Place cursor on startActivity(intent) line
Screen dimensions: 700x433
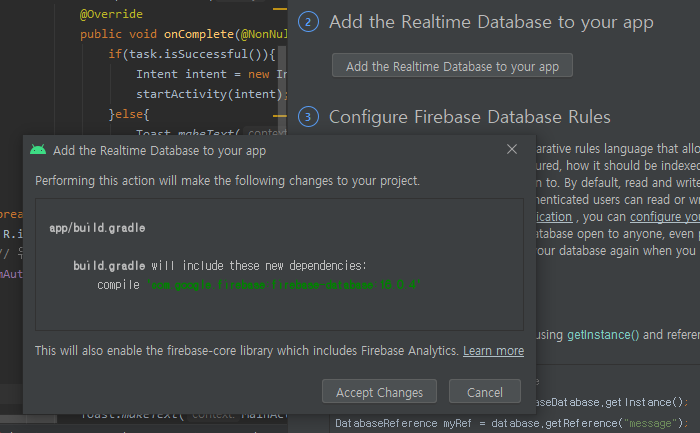coord(212,94)
